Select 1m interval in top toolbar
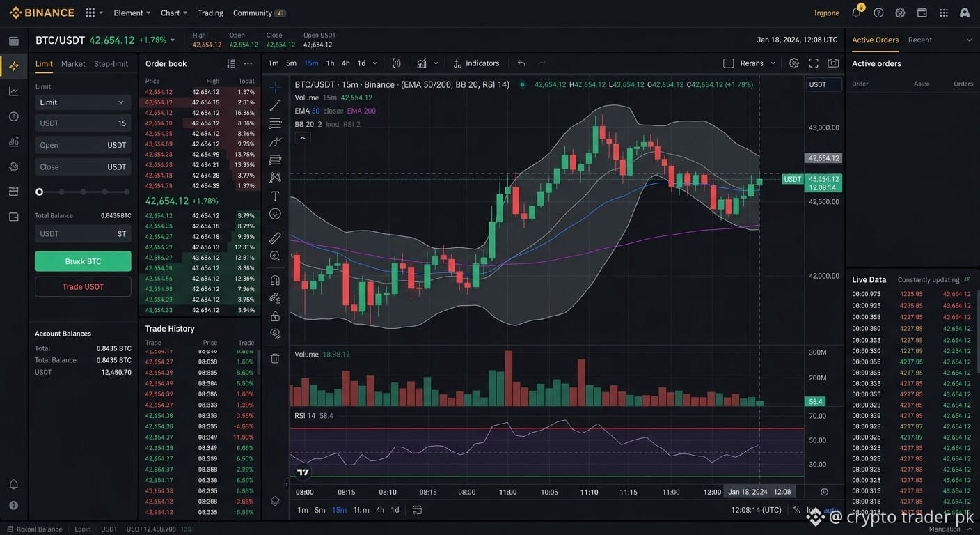 tap(274, 63)
